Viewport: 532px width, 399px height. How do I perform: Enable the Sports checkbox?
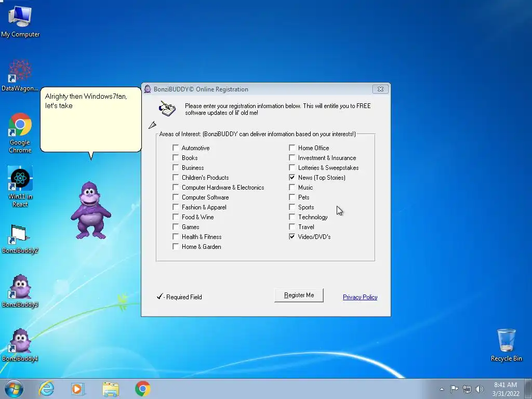292,207
